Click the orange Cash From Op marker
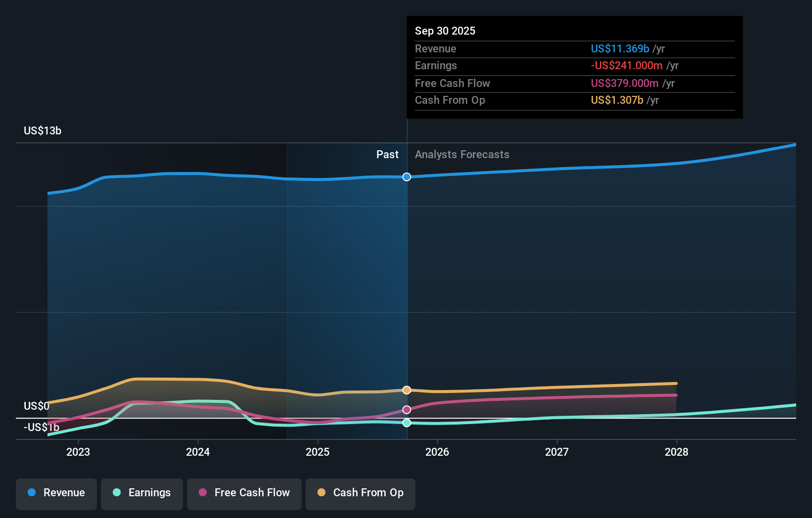 pyautogui.click(x=406, y=390)
